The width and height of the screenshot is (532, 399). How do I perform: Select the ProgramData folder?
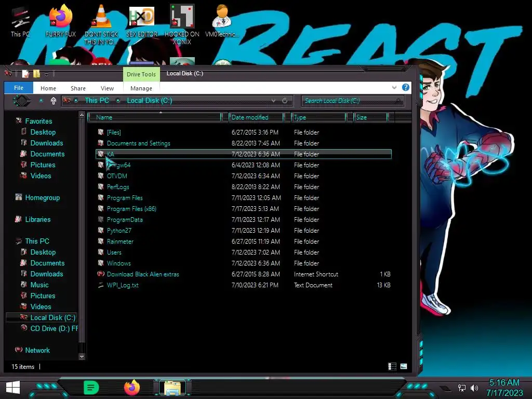pos(125,220)
